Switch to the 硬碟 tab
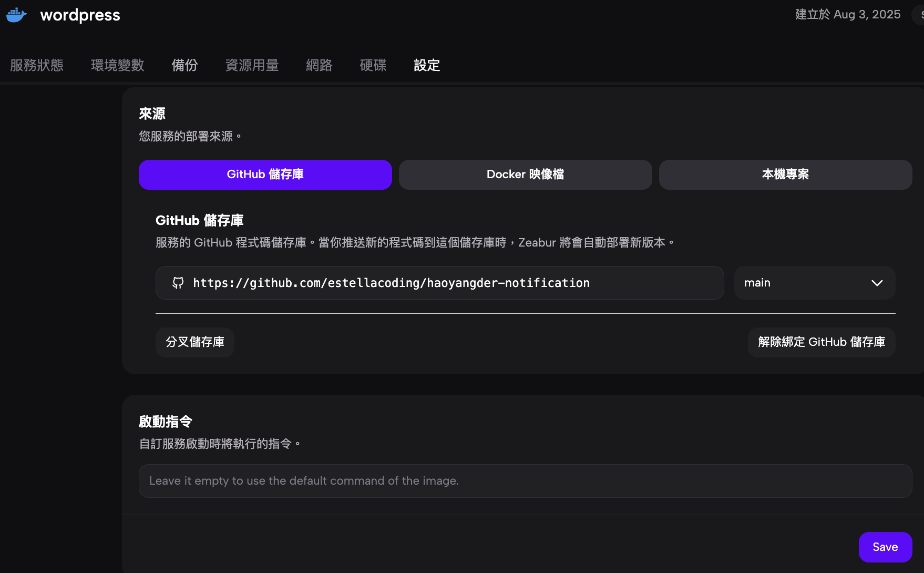Viewport: 924px width, 573px height. pyautogui.click(x=373, y=65)
